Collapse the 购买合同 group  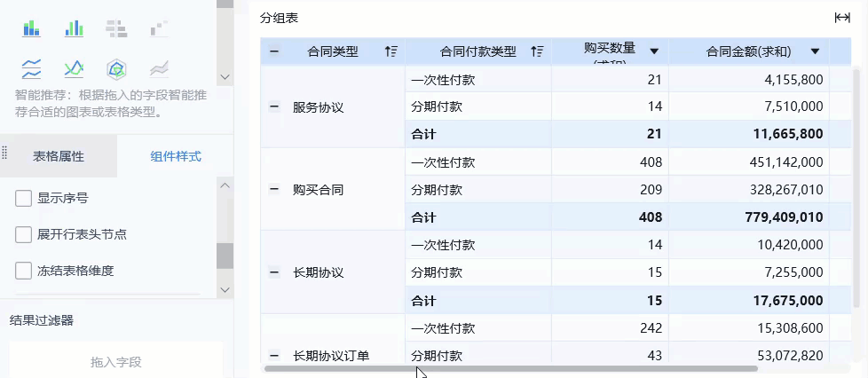274,189
